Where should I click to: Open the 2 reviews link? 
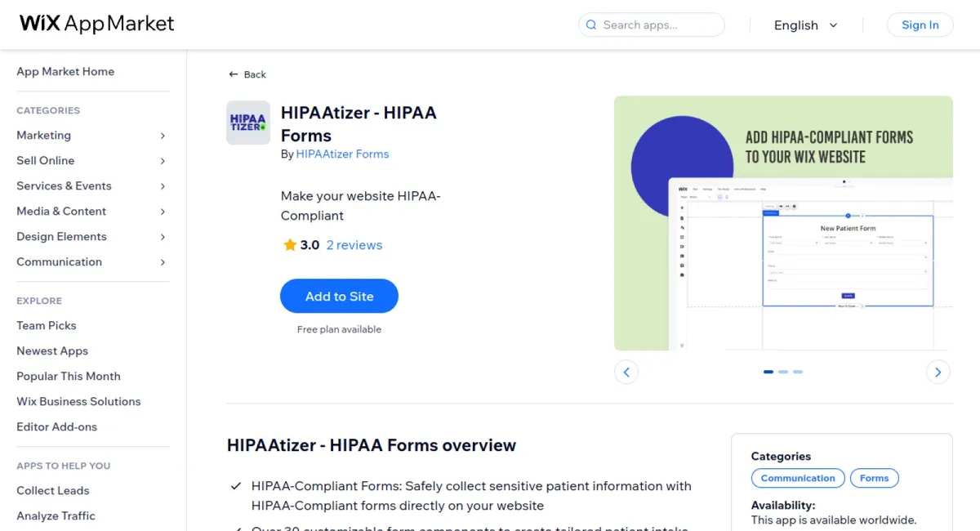click(x=354, y=245)
